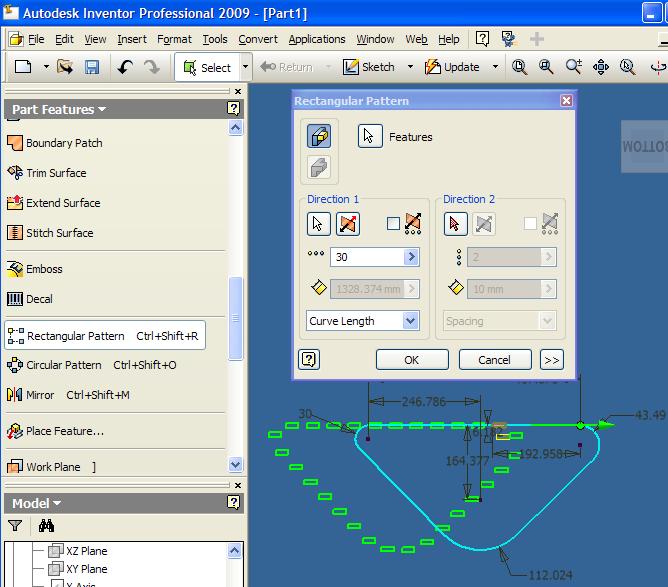Click the help button in Rectangular Pattern dialog
The height and width of the screenshot is (587, 668).
pos(309,360)
